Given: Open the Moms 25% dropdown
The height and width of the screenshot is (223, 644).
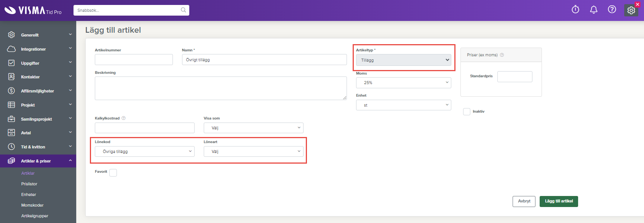Looking at the screenshot, I should click(403, 83).
